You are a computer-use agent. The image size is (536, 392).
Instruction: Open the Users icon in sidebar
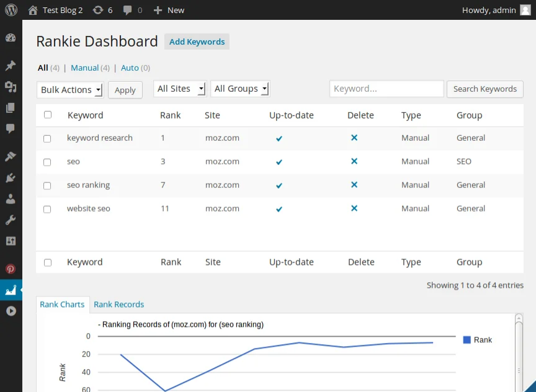point(11,199)
